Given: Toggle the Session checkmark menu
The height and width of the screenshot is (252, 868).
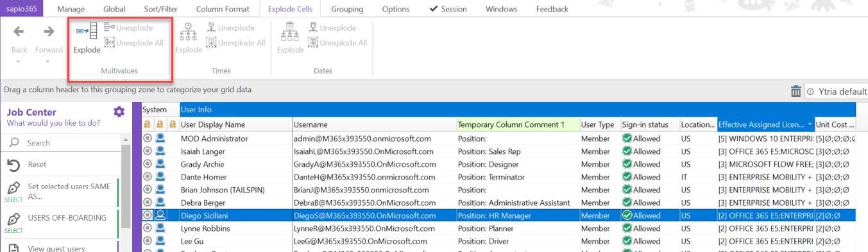Looking at the screenshot, I should pos(448,9).
